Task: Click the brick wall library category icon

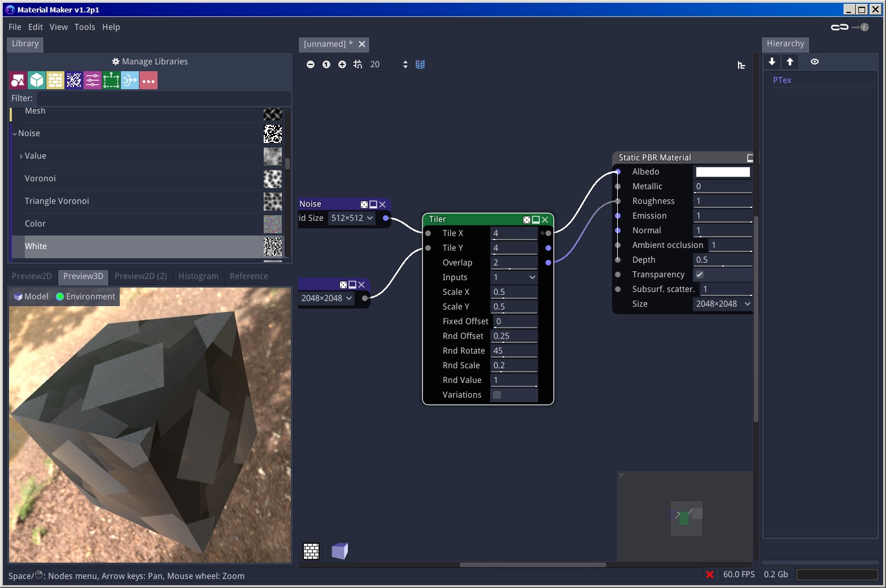Action: point(55,80)
